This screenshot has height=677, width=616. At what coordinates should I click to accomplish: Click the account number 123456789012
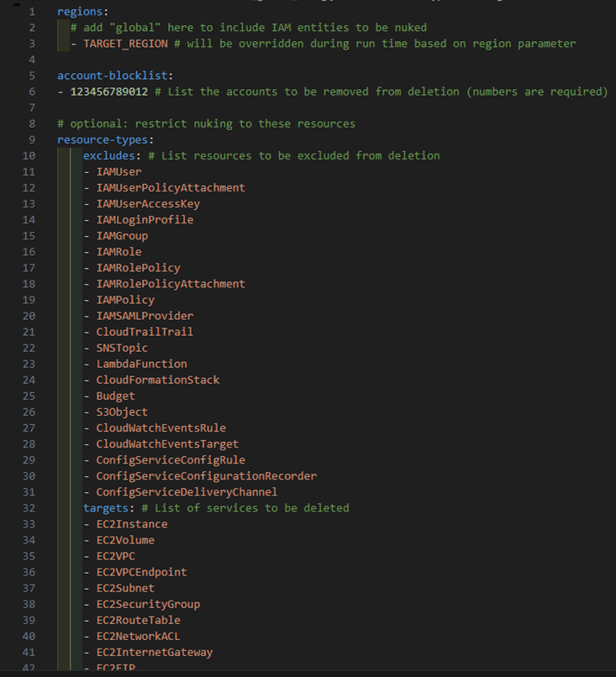[x=111, y=92]
